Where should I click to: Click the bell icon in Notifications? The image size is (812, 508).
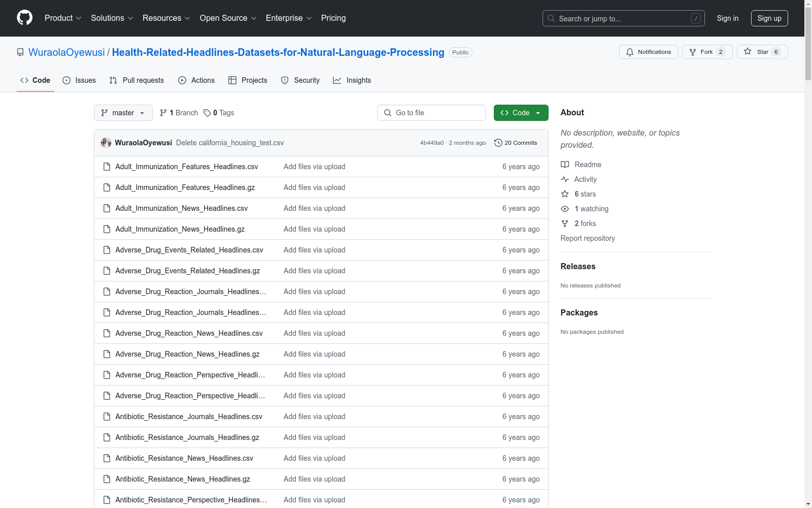[630, 52]
